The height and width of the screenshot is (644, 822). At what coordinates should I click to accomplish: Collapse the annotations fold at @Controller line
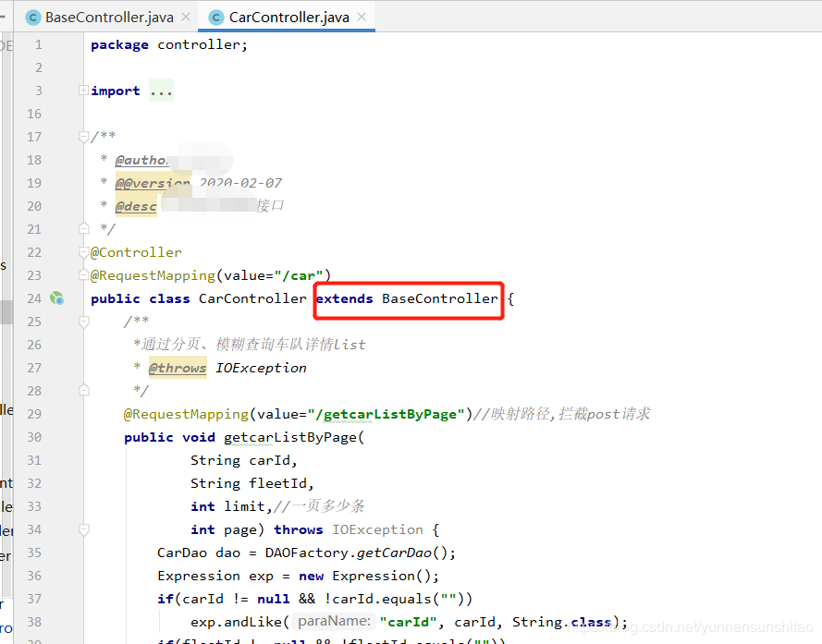tap(83, 252)
